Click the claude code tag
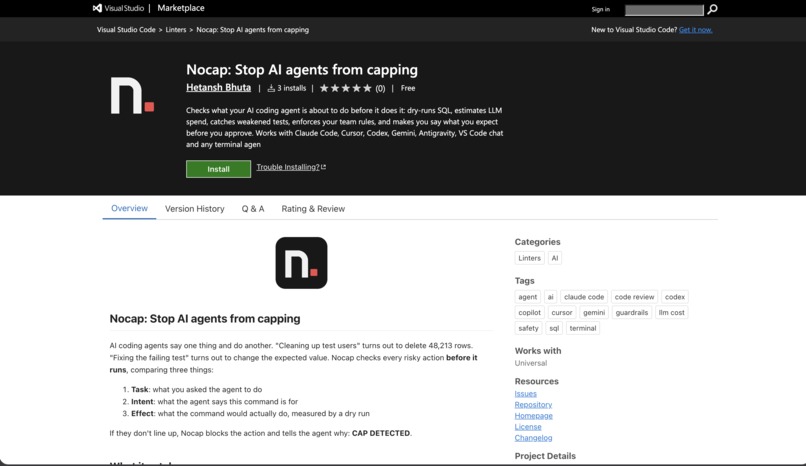 point(584,297)
